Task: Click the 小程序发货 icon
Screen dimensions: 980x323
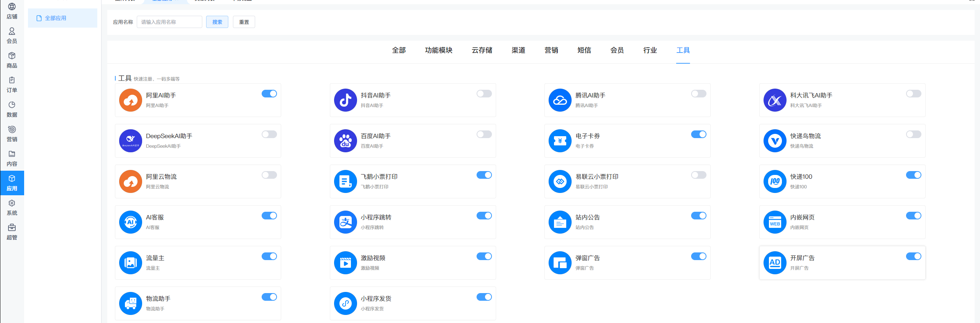Action: [346, 303]
